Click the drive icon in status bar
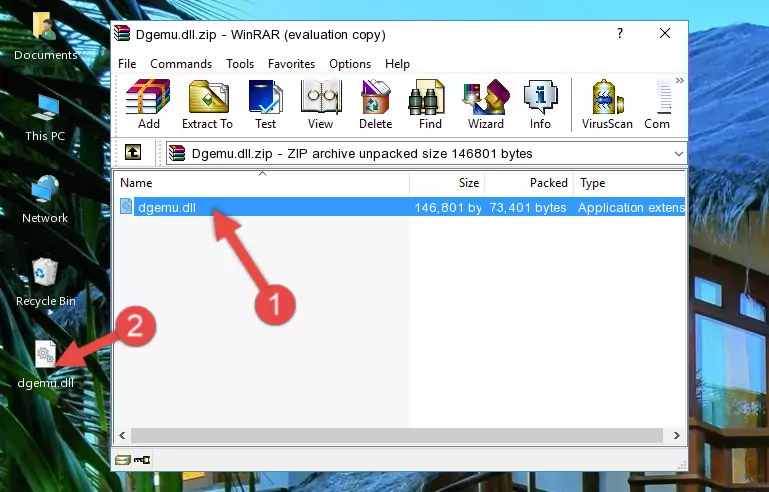 (x=123, y=460)
